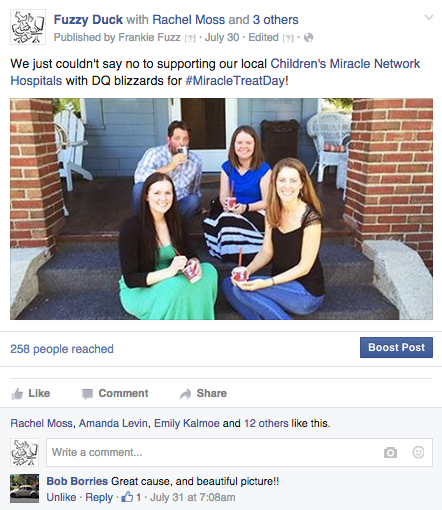442x510 pixels.
Task: Click the Fuzzy Duck page avatar
Action: coord(28,27)
